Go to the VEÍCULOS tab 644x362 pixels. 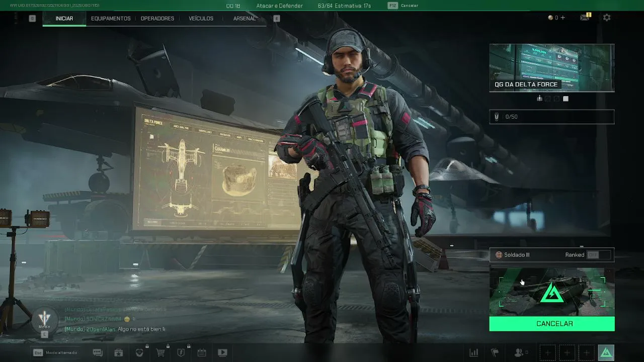coord(201,19)
